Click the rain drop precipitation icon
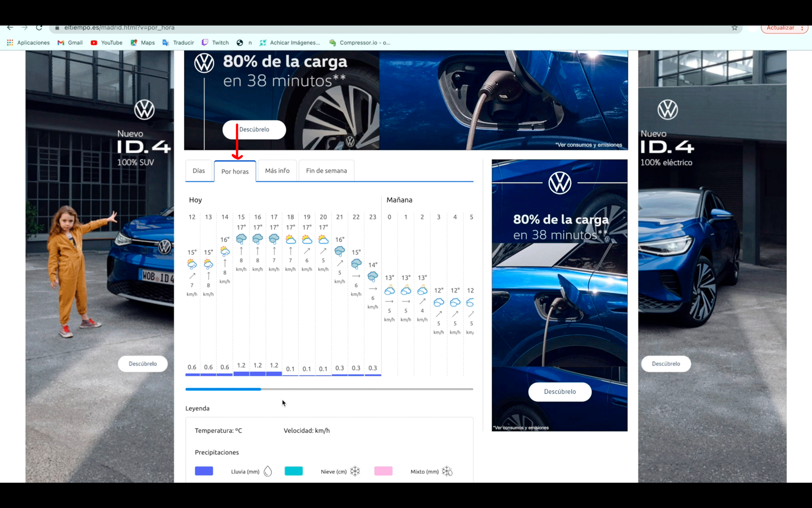This screenshot has width=812, height=508. pos(267,471)
